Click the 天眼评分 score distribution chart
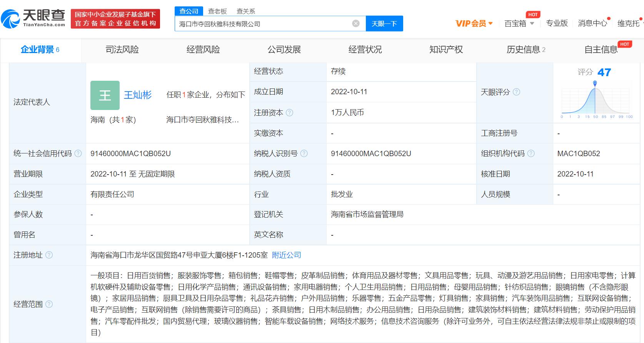The width and height of the screenshot is (644, 343). [596, 100]
